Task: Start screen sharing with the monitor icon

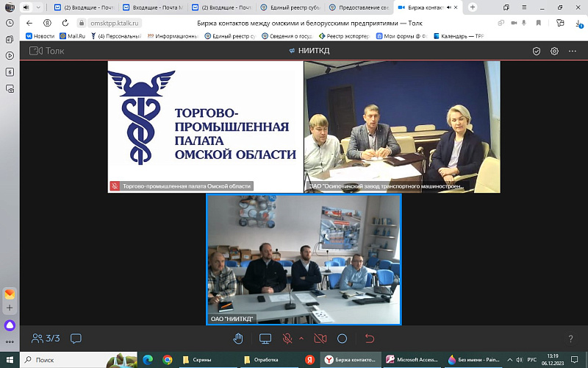Action: (x=265, y=339)
